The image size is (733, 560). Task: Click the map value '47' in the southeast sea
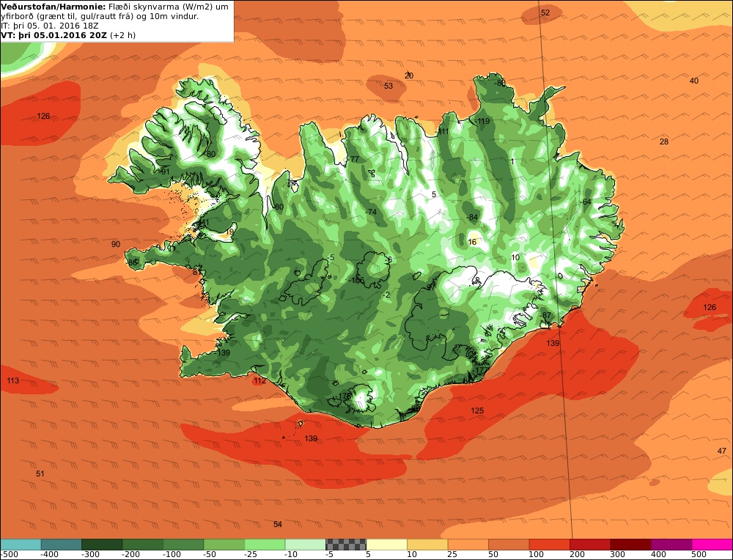722,451
